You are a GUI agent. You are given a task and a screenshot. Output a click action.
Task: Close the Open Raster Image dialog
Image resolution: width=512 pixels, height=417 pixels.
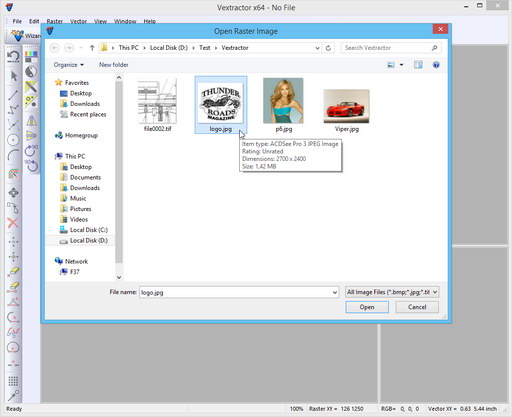point(440,29)
